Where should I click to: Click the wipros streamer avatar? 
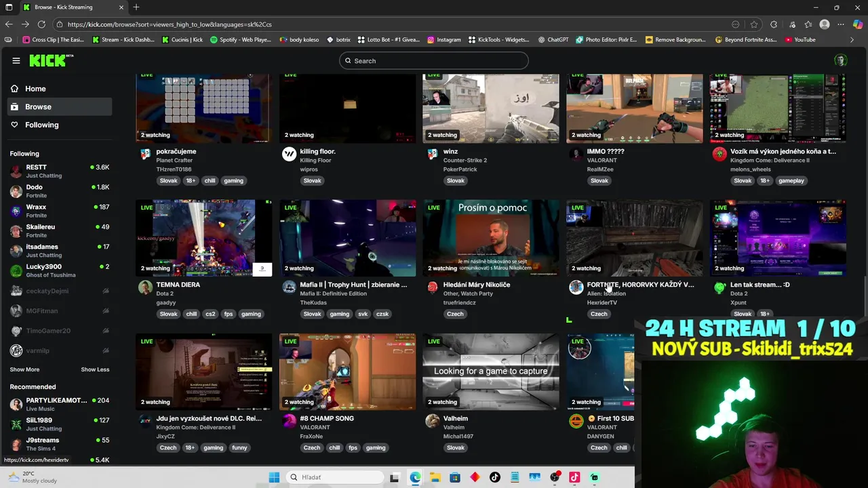(x=289, y=155)
